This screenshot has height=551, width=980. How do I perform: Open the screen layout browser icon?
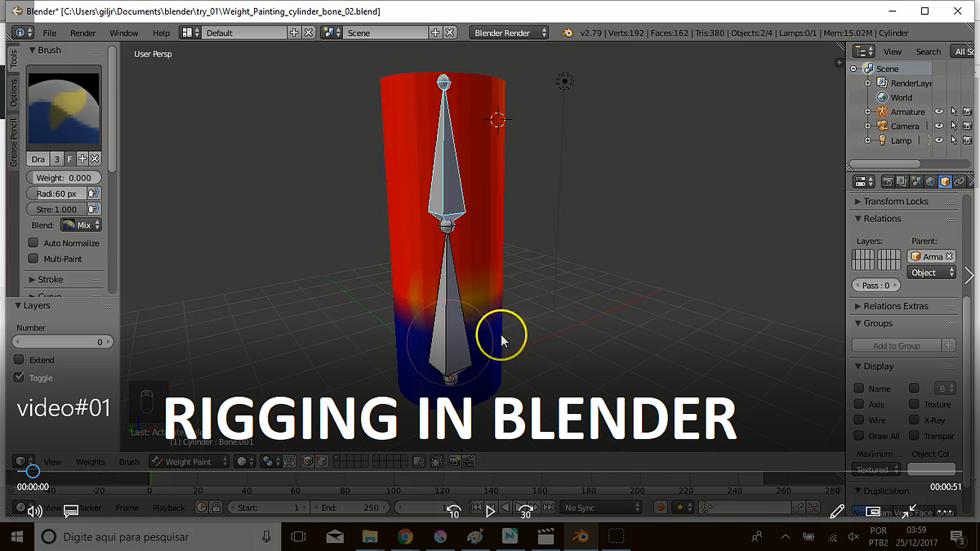[190, 33]
